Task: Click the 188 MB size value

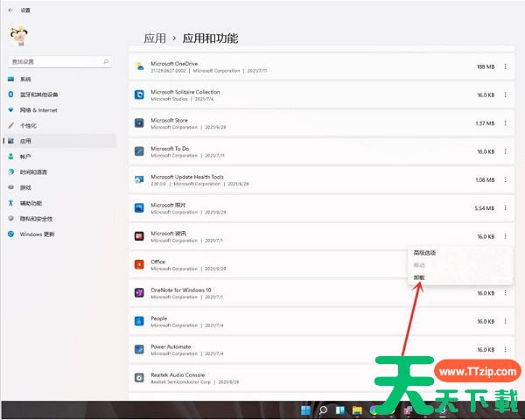Action: click(486, 66)
